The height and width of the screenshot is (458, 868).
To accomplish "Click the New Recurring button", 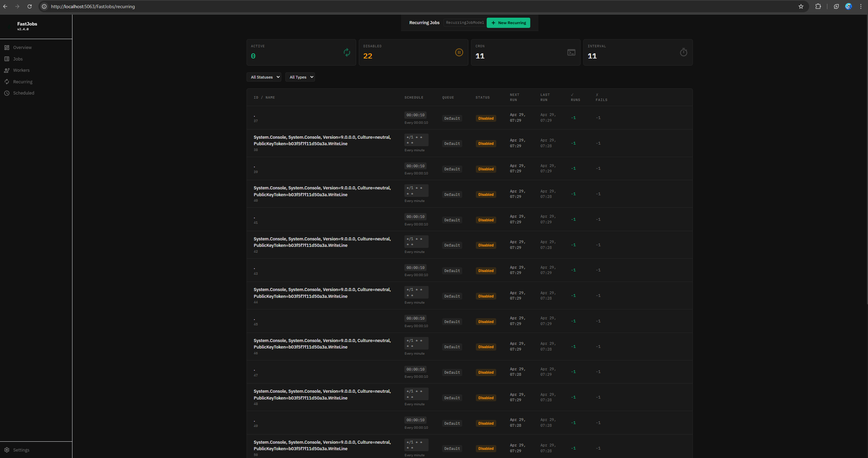I will coord(508,23).
